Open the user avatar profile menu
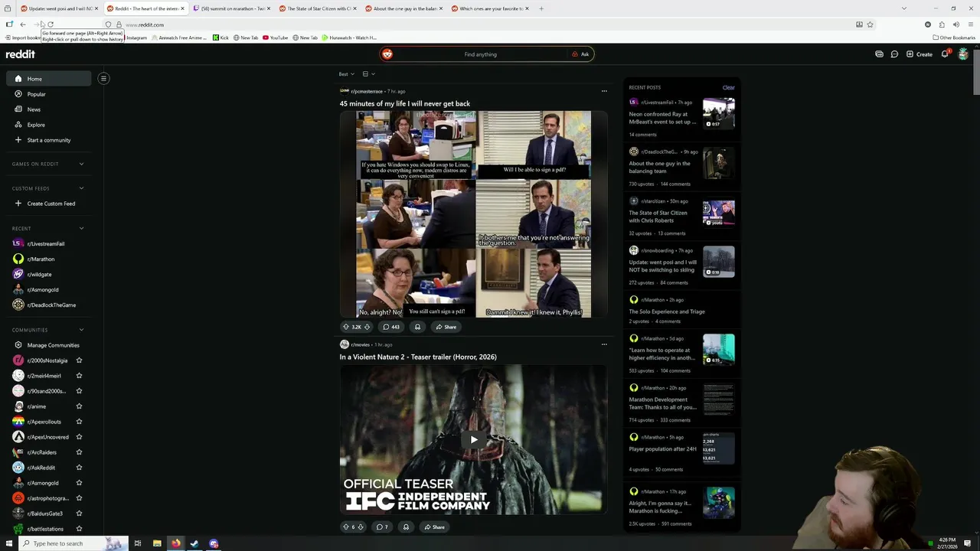 point(963,54)
